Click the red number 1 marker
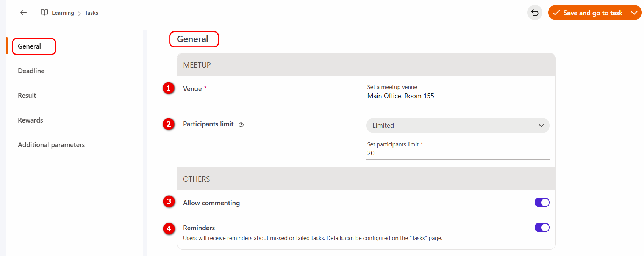The image size is (644, 256). coord(169,88)
